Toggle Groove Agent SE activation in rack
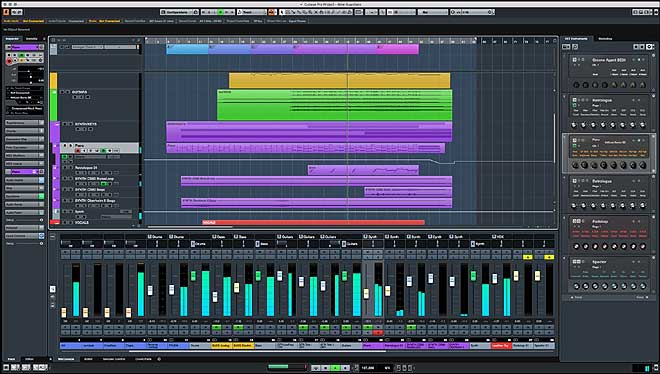660x374 pixels. (575, 60)
